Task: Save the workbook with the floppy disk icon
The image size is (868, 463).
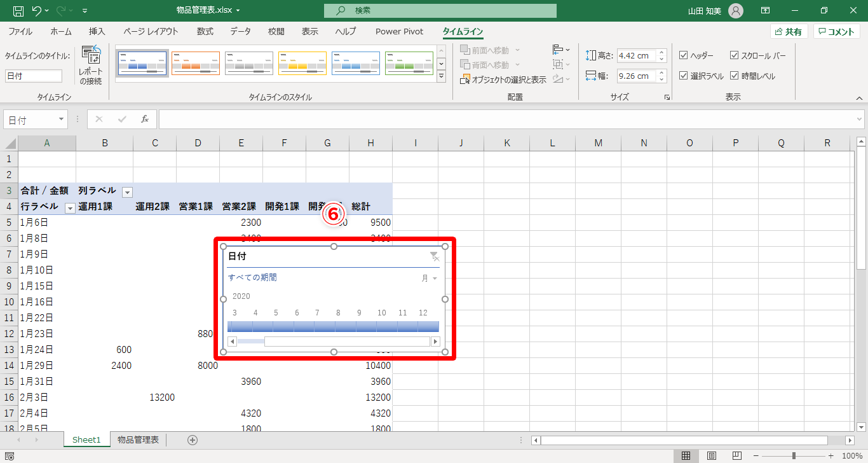Action: point(18,11)
